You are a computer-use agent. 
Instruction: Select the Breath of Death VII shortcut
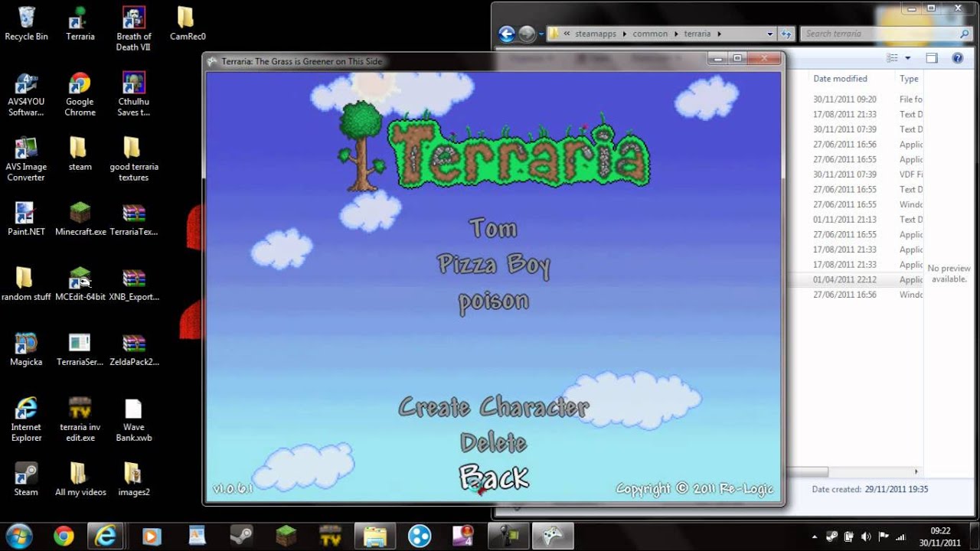tap(133, 29)
